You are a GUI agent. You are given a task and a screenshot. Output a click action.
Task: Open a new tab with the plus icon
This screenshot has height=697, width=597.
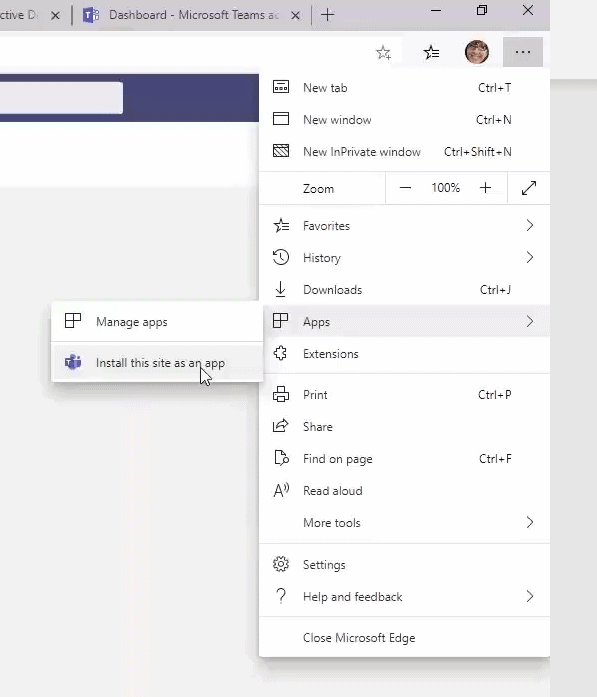click(328, 15)
